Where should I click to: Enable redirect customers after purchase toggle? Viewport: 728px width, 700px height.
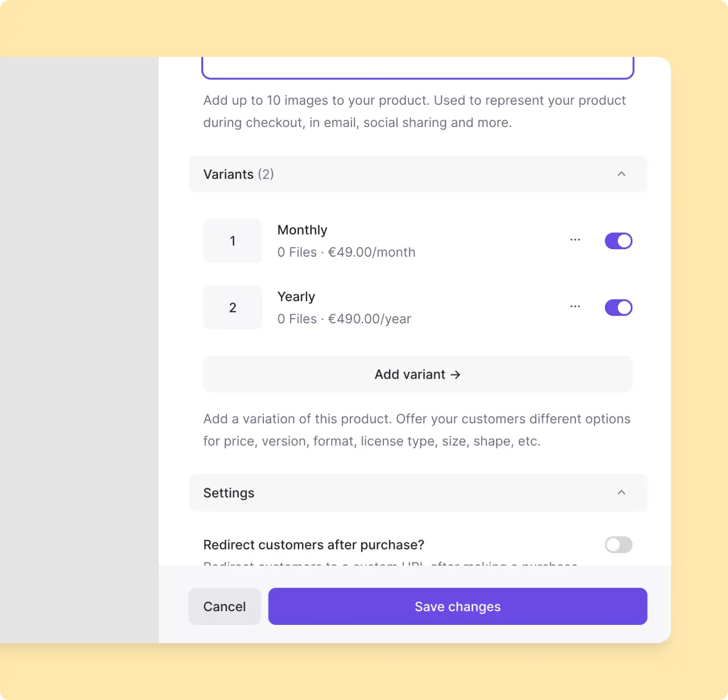[618, 545]
